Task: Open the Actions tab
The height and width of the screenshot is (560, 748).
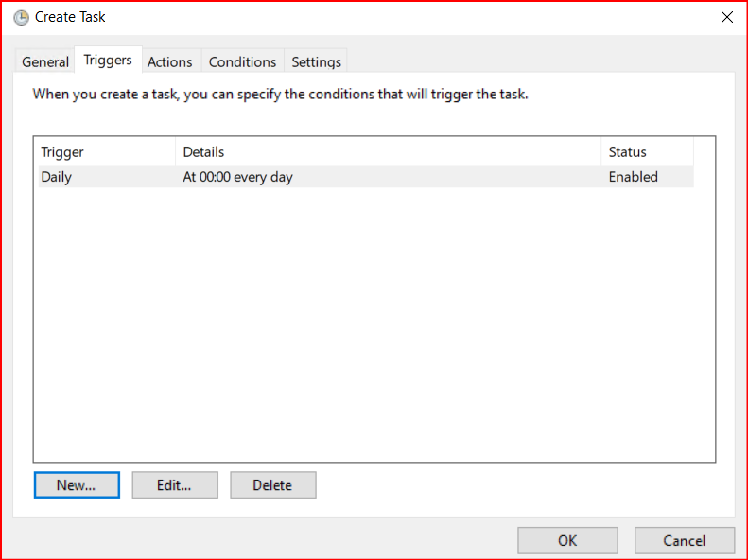Action: point(170,61)
